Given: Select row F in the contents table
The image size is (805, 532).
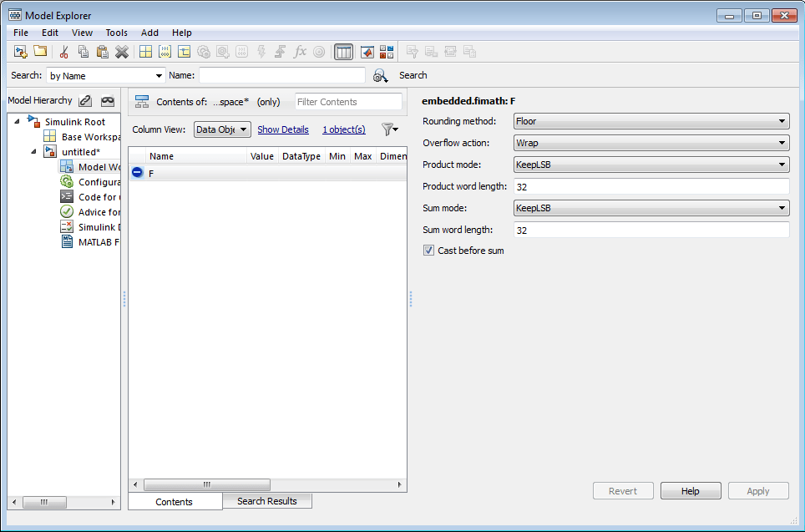Looking at the screenshot, I should 267,173.
